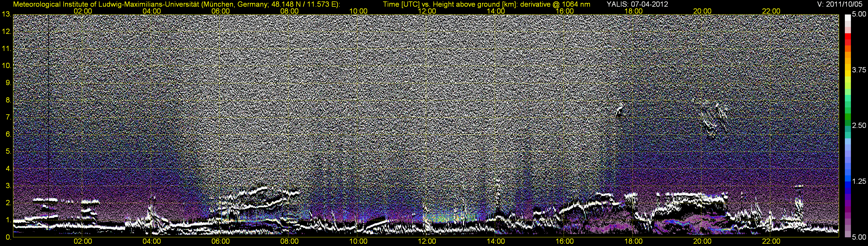Click the 11 km height axis label
This screenshot has width=868, height=246.
point(6,49)
